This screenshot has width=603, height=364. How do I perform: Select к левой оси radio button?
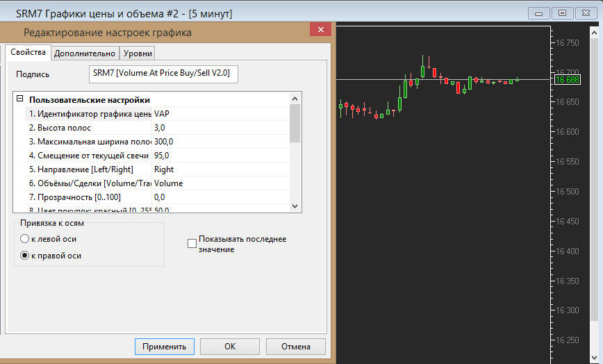(25, 239)
